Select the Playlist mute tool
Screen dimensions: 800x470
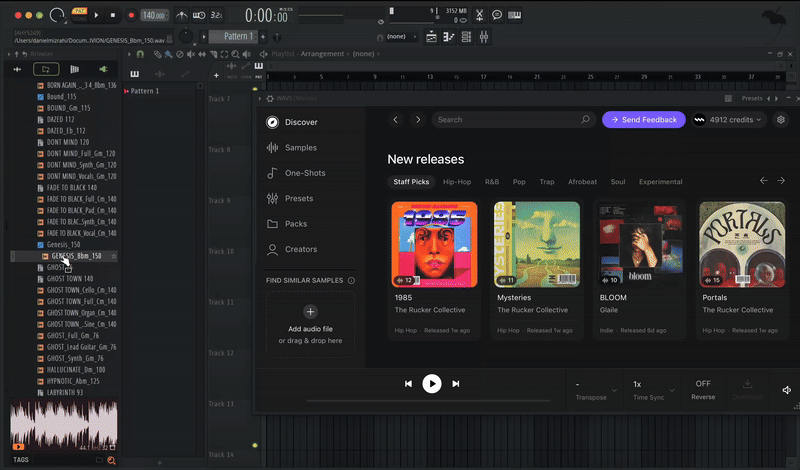tap(191, 54)
